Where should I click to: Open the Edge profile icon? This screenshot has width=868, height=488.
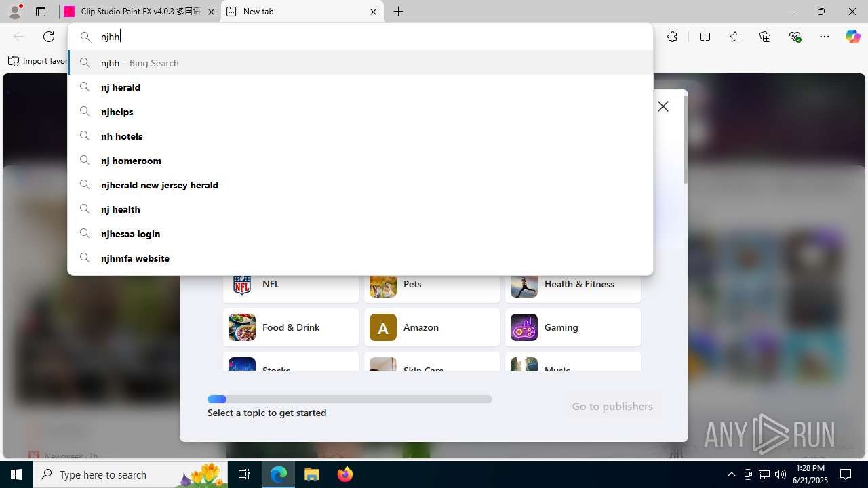pyautogui.click(x=15, y=12)
